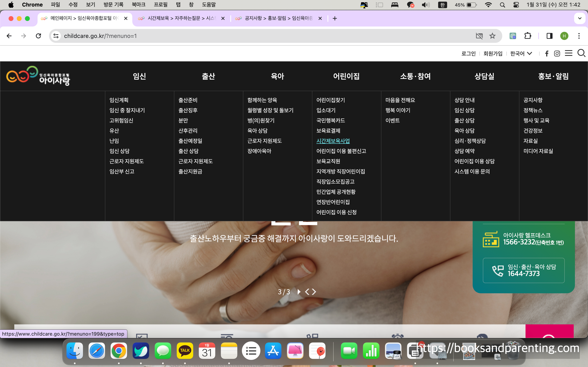The width and height of the screenshot is (588, 367).
Task: Go to previous banner slide
Action: (307, 292)
